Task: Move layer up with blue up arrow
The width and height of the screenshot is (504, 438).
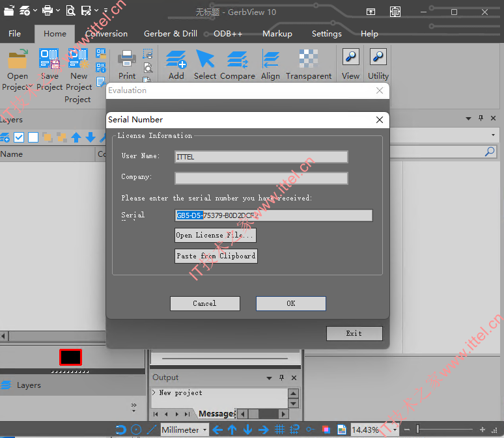Action: coord(76,137)
